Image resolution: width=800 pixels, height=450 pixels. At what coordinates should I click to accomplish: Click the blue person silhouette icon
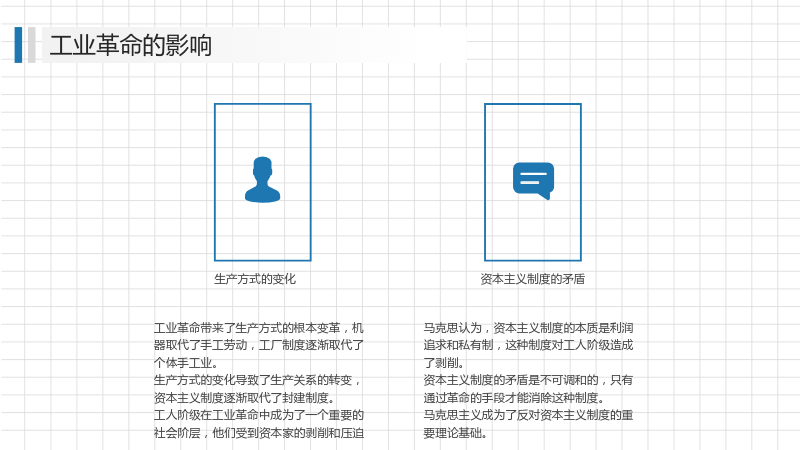262,180
